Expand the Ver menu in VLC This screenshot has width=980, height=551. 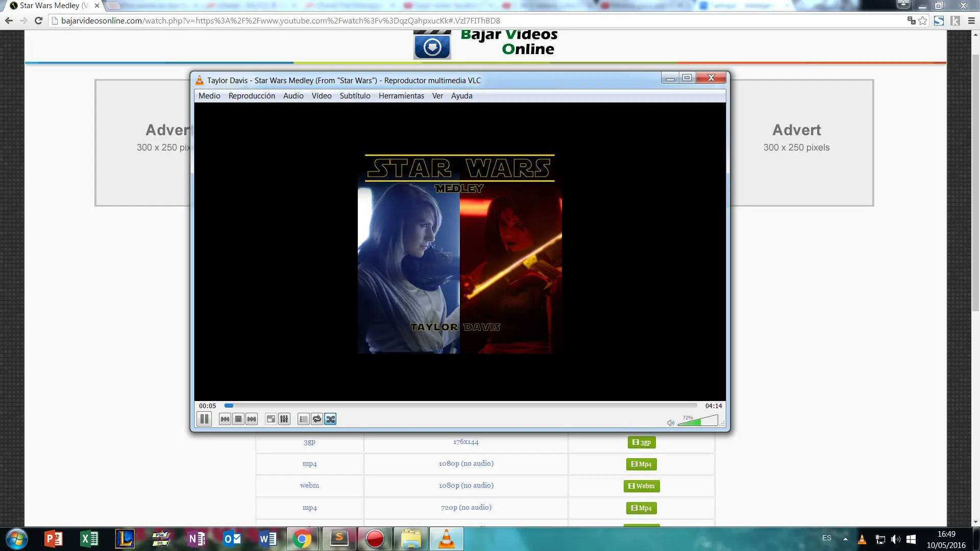[437, 96]
